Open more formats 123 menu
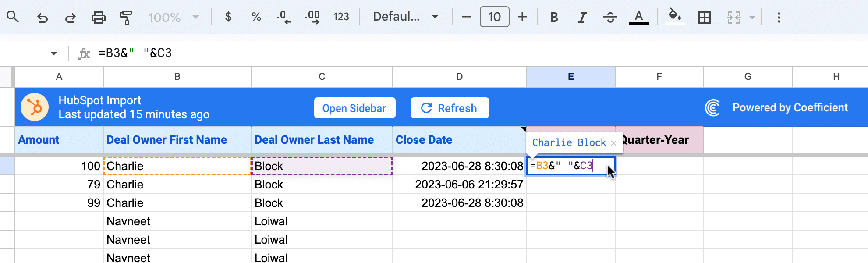The width and height of the screenshot is (868, 263). click(x=341, y=17)
